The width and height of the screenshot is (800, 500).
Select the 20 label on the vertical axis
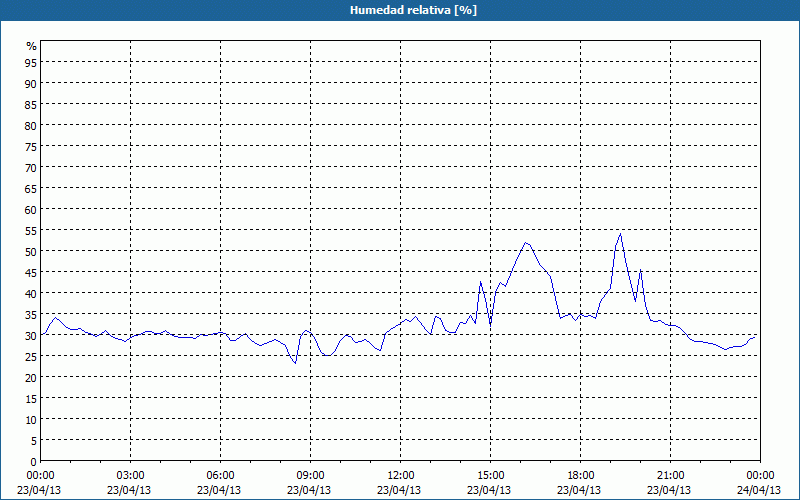[x=31, y=378]
